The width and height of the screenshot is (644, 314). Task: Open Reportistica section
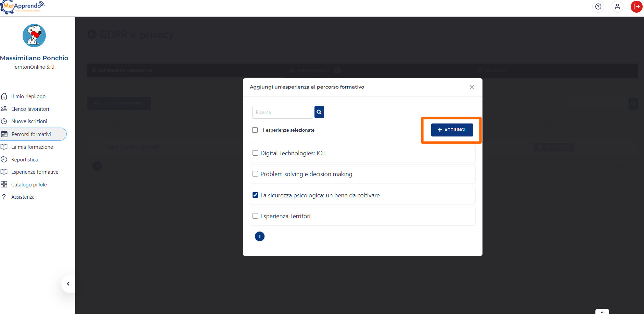(x=25, y=160)
